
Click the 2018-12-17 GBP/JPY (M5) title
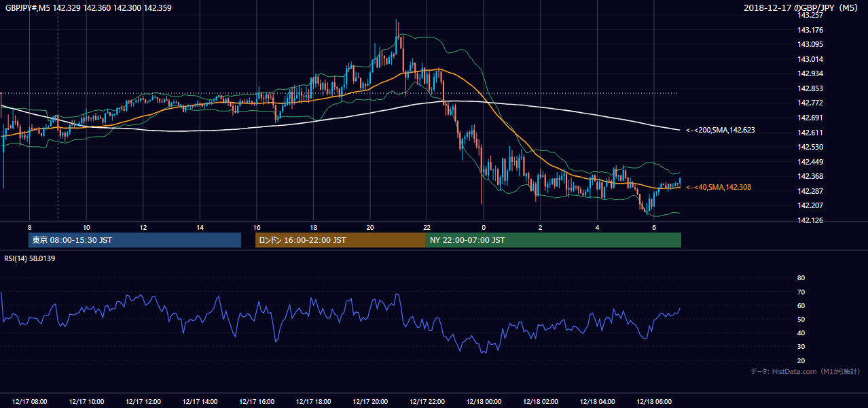click(x=801, y=7)
